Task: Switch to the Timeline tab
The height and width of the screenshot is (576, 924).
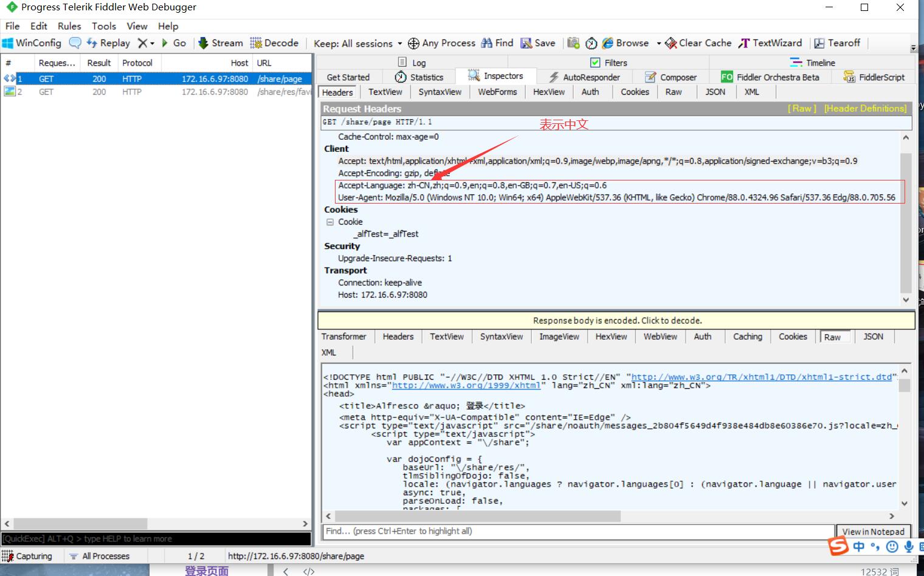Action: click(x=812, y=63)
